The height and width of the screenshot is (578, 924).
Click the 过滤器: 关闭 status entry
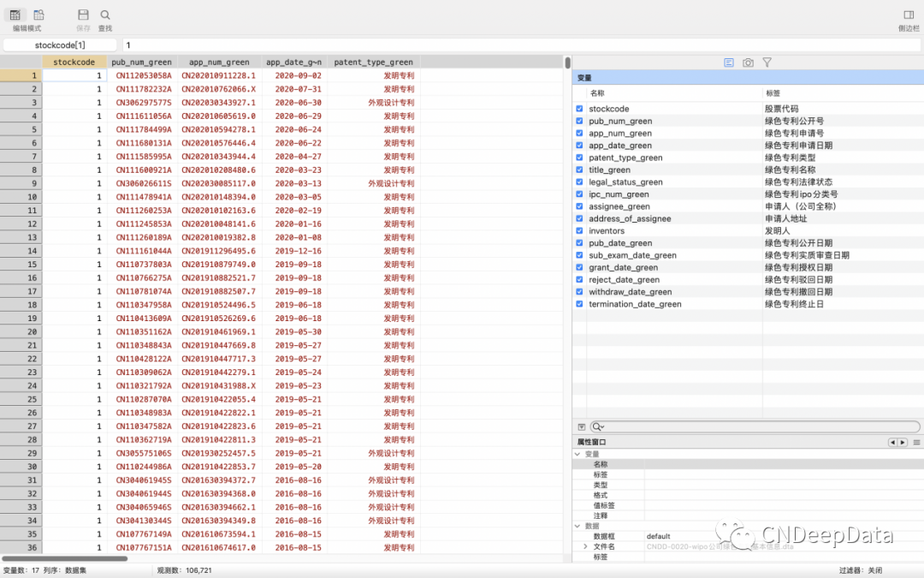click(x=861, y=570)
